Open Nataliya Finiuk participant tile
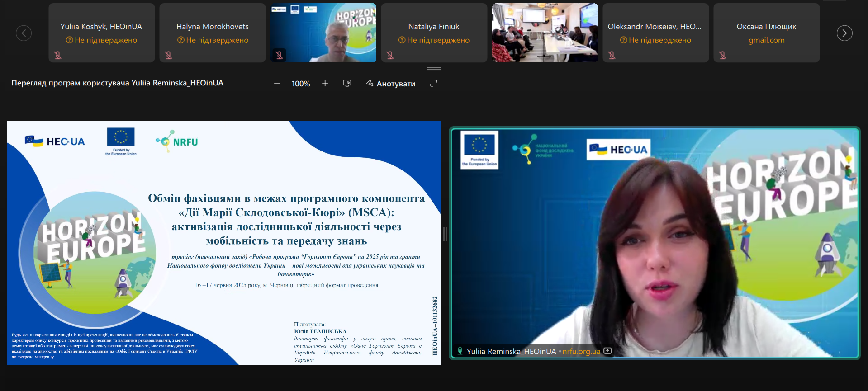This screenshot has width=868, height=391. point(434,33)
